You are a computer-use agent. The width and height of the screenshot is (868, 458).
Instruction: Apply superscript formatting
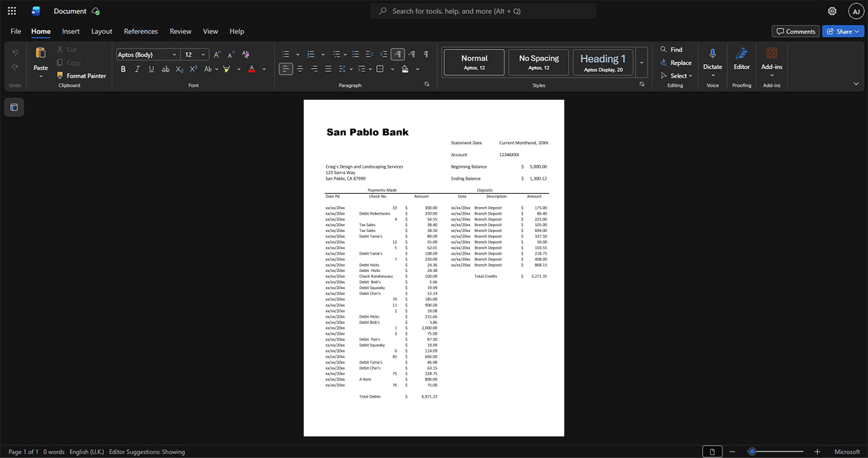(x=194, y=69)
